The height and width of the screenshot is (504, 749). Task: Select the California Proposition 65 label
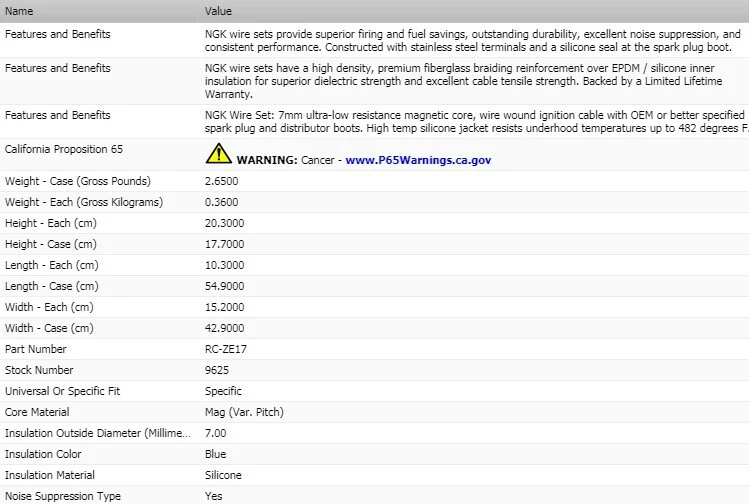pyautogui.click(x=64, y=149)
